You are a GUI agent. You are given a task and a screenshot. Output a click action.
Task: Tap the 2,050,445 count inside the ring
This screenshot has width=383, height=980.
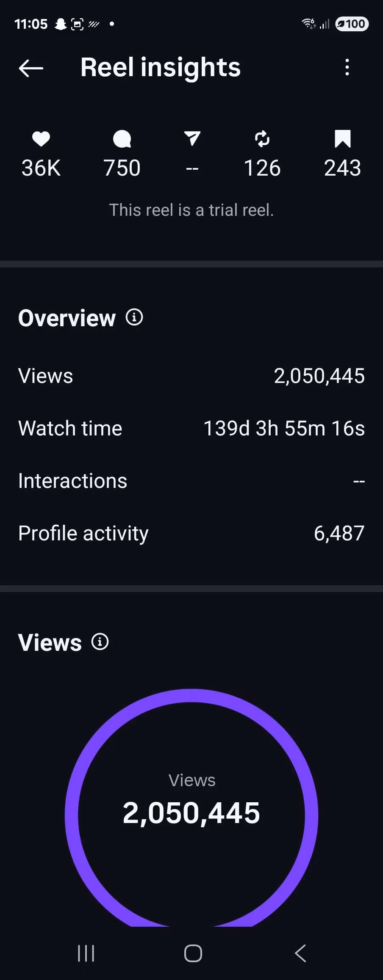191,813
